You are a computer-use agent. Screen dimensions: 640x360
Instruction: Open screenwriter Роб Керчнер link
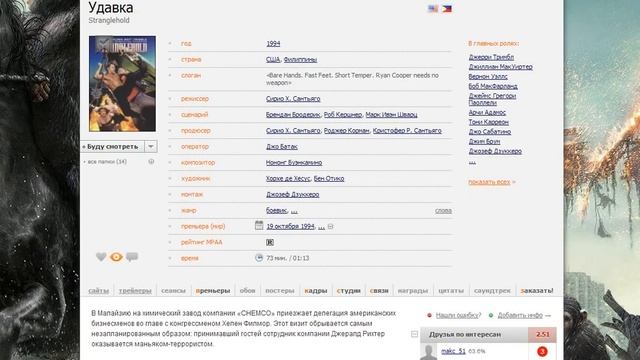pyautogui.click(x=343, y=115)
